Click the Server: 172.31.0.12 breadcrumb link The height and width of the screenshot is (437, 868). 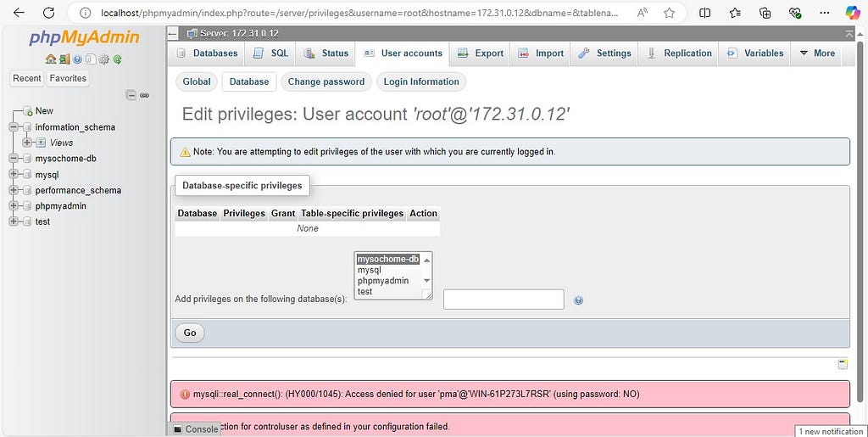click(239, 34)
